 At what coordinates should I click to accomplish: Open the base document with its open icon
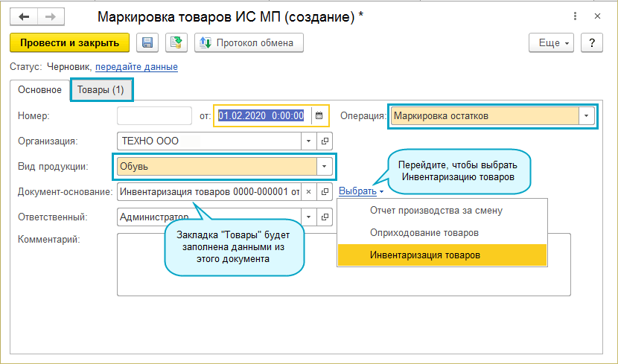325,191
